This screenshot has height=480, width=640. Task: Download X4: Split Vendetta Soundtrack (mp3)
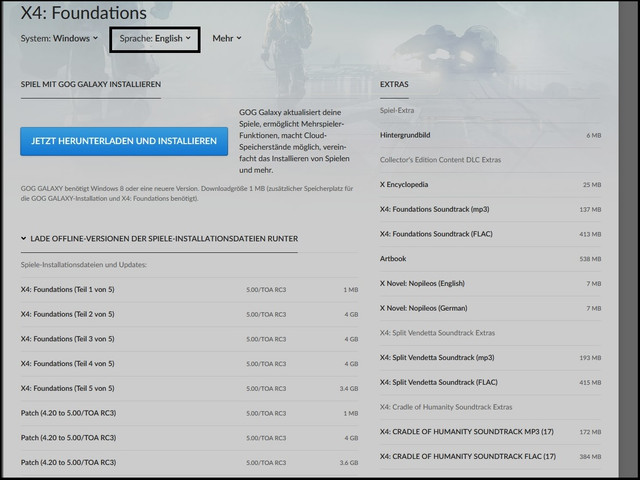coord(490,358)
